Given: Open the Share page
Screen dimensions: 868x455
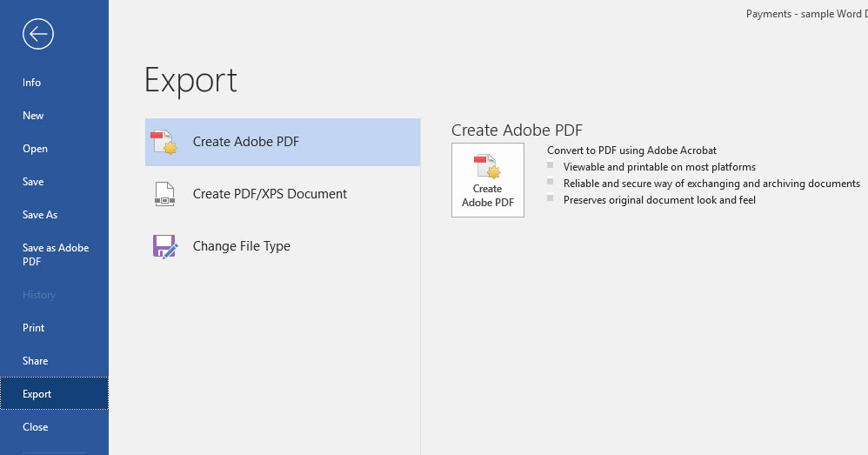Looking at the screenshot, I should coord(35,361).
